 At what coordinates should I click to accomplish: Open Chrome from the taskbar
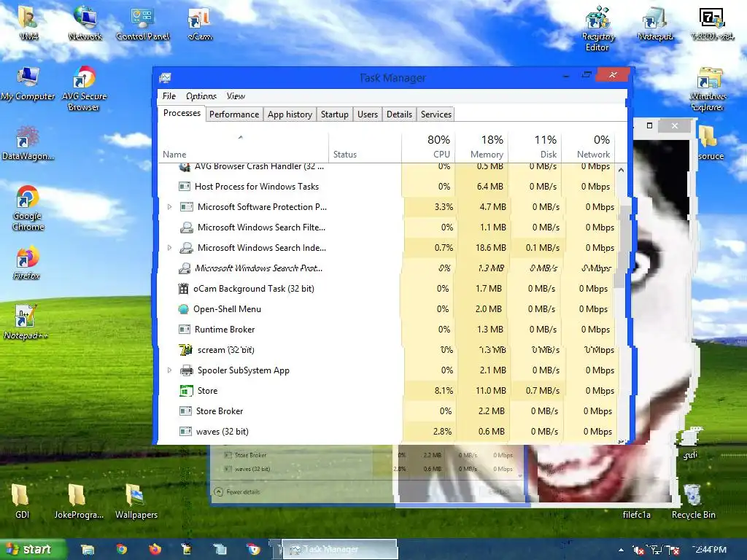(122, 550)
